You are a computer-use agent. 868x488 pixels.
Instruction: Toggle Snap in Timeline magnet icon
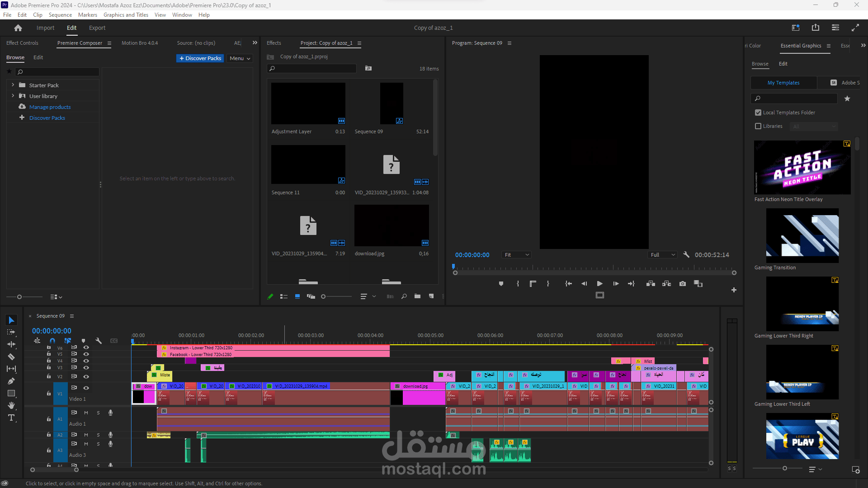pos(52,341)
